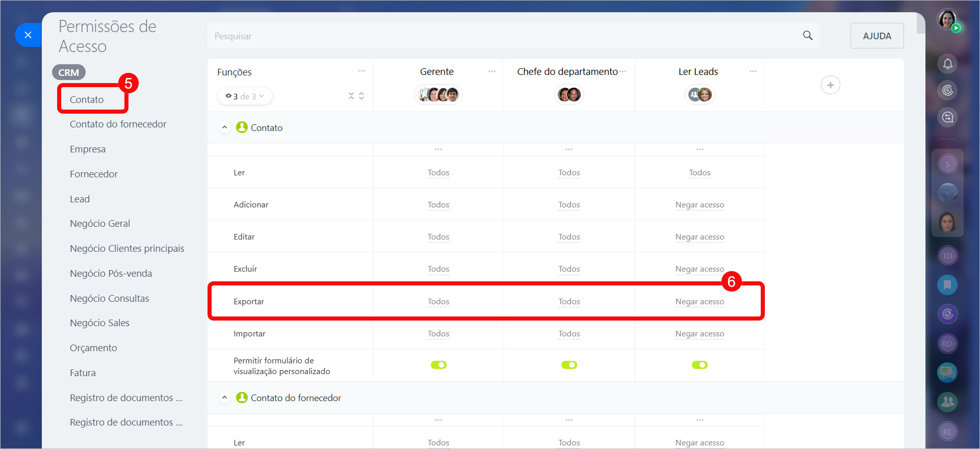Screen dimensions: 980x449
Task: Open the bookmark icon in right sidebar
Action: coord(947,285)
